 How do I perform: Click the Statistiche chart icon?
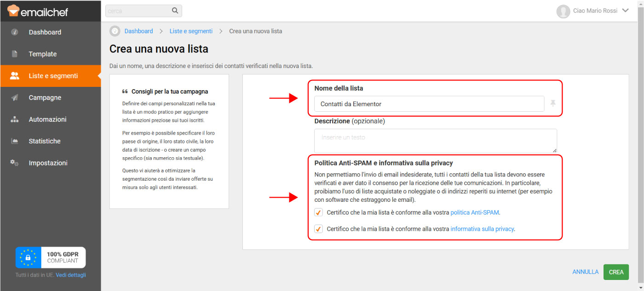click(x=15, y=141)
